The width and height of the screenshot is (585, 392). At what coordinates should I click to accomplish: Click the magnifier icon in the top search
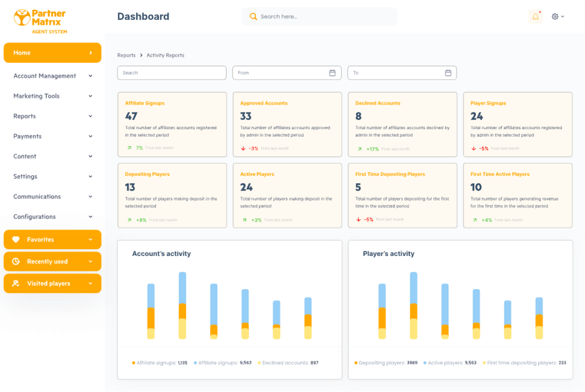(x=253, y=17)
